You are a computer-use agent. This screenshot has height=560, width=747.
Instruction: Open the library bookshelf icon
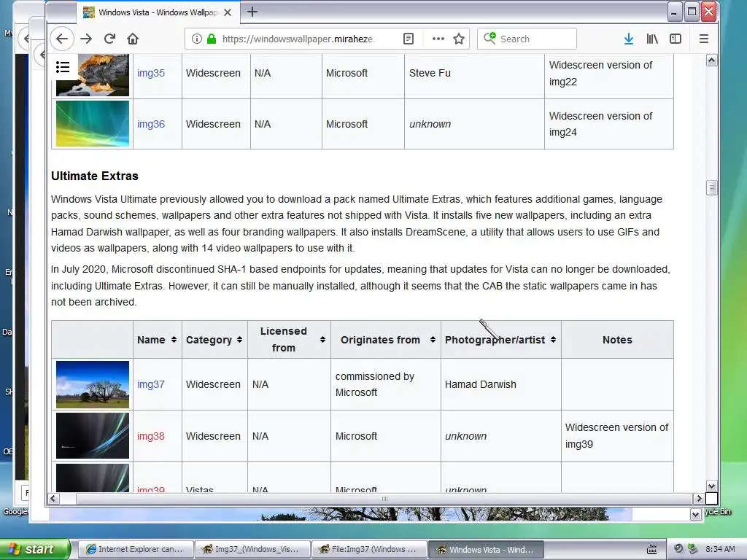652,39
